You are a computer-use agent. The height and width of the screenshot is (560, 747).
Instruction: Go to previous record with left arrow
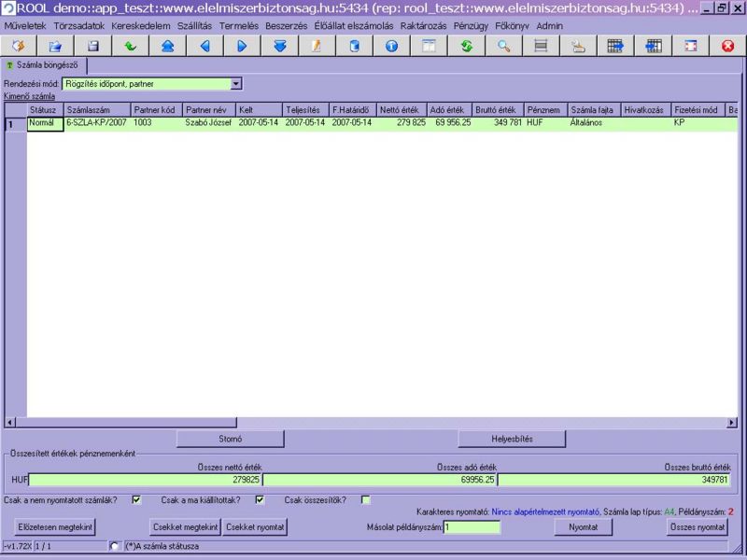tap(204, 46)
